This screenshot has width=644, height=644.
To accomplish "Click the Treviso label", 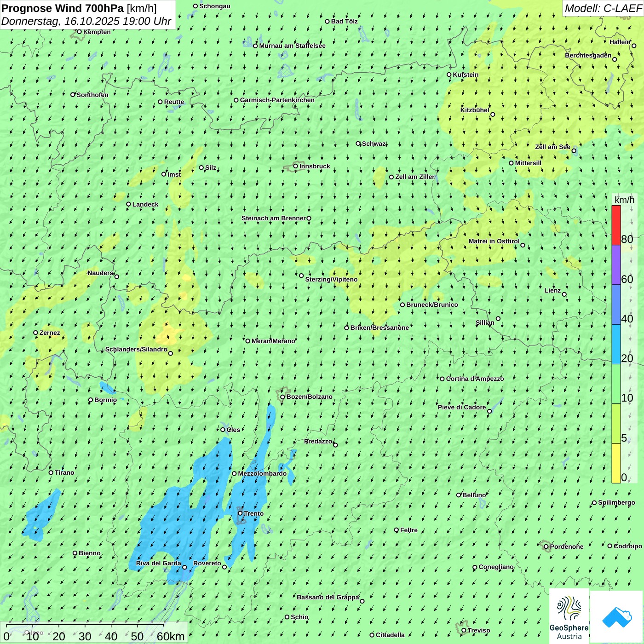I will coord(479,630).
